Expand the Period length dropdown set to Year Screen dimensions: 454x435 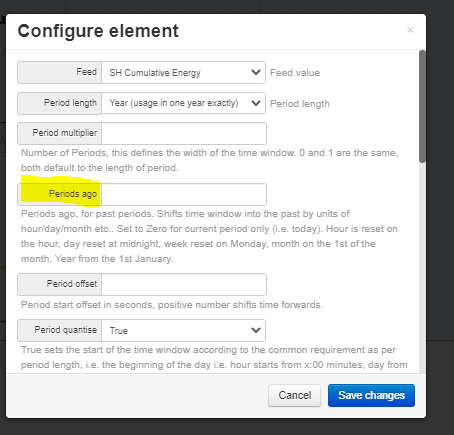(184, 103)
